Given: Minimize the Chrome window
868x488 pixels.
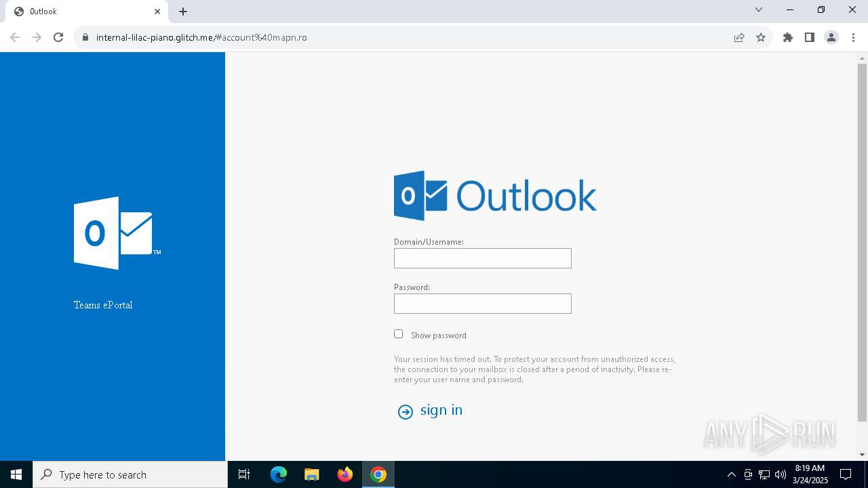Looking at the screenshot, I should tap(790, 9).
